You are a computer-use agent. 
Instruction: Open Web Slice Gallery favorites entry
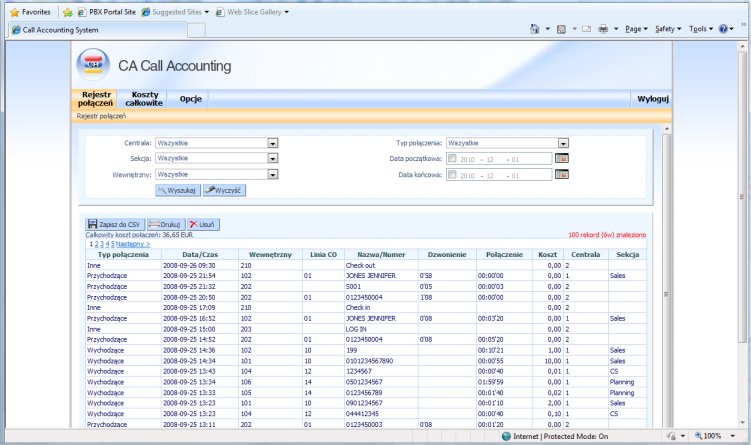coord(252,12)
